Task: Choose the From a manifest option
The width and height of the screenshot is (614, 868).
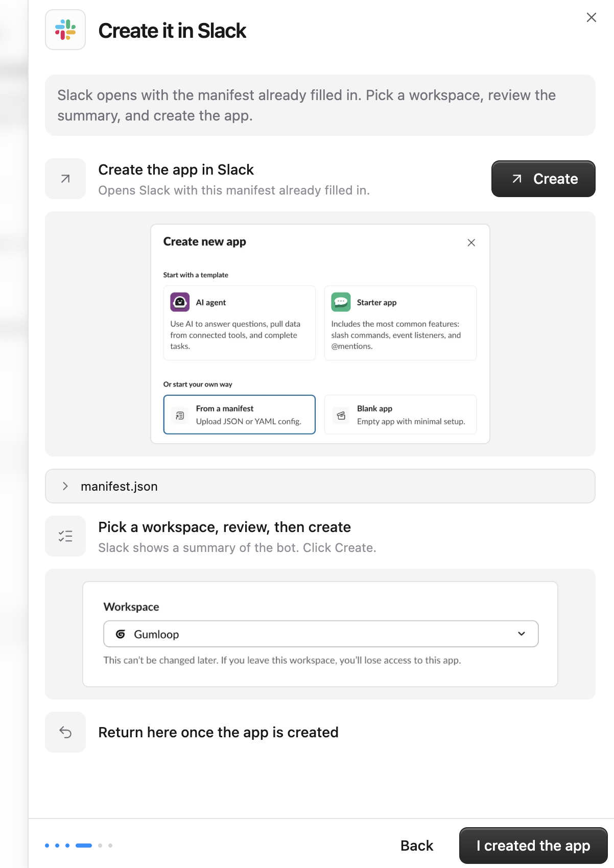Action: 240,415
